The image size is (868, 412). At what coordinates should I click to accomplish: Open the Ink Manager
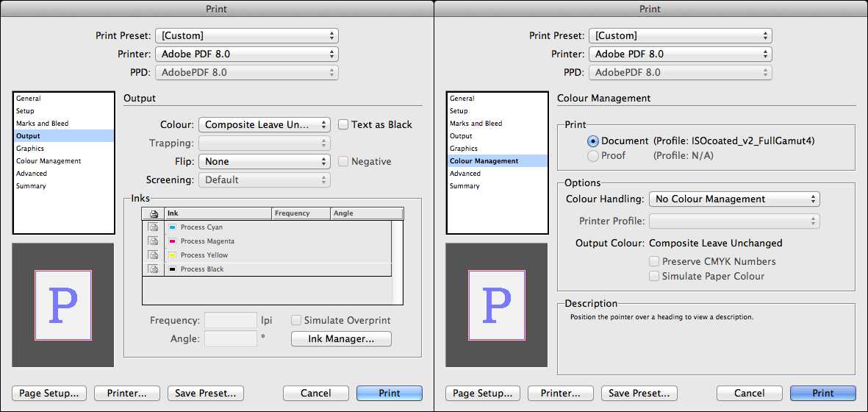341,339
